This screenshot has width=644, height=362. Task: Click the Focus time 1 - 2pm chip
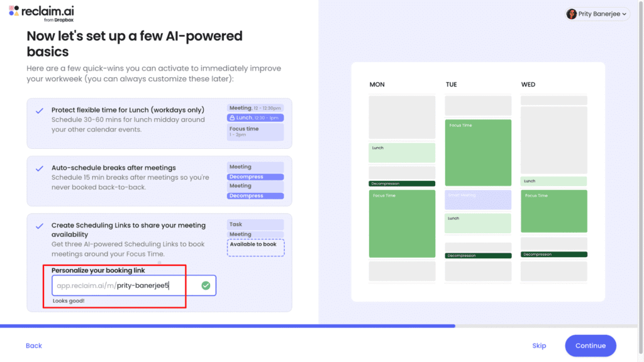point(255,131)
